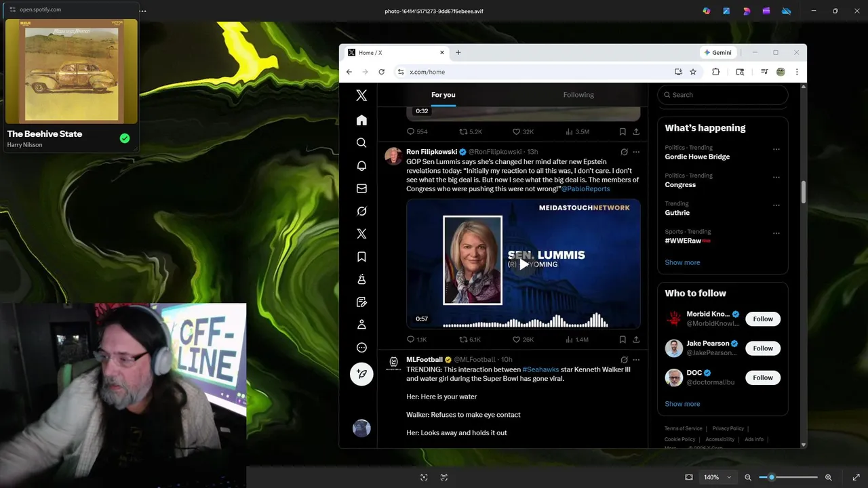Screen dimensions: 868x488
Task: Open Grok action on MLFootball post
Action: 624,360
